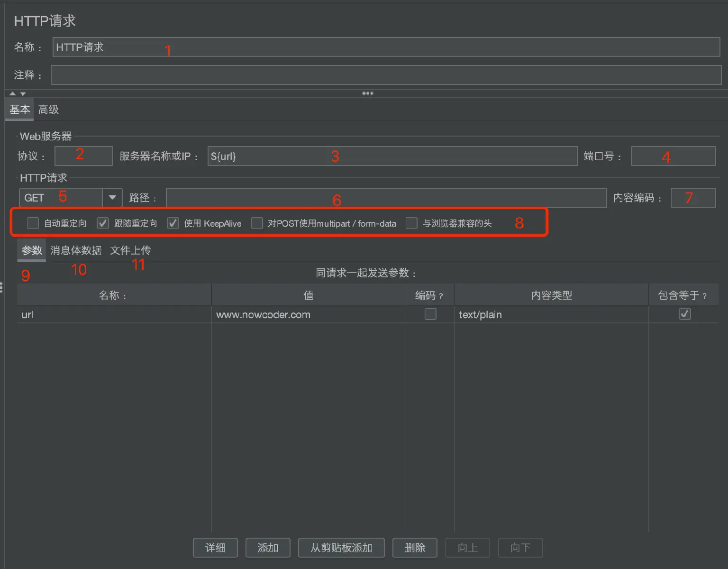
Task: Toggle the 编码 checkbox for url parameter
Action: 430,314
